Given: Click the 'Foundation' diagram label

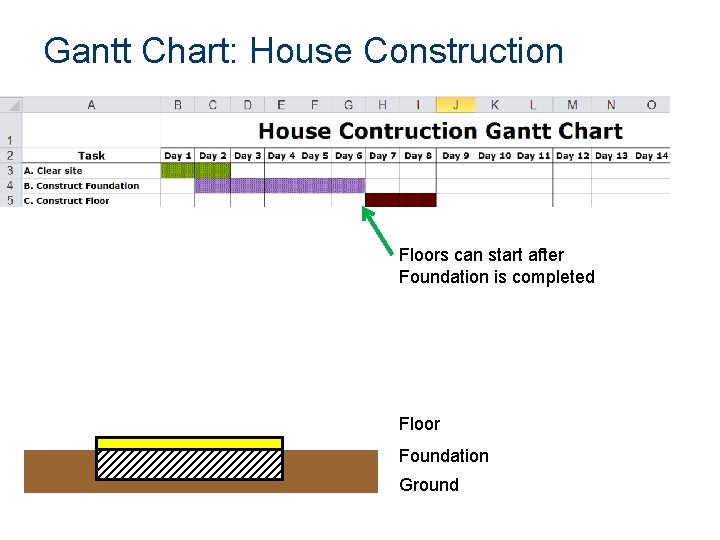Looking at the screenshot, I should coord(444,456).
